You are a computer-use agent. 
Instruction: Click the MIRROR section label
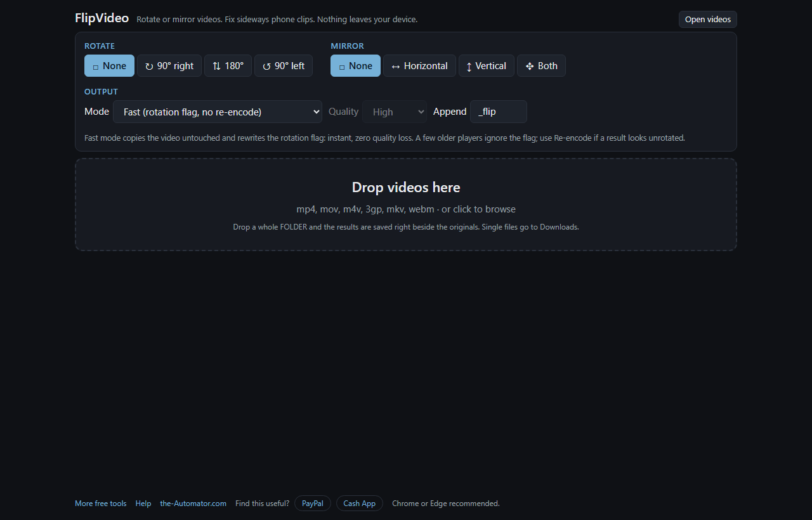click(x=347, y=46)
